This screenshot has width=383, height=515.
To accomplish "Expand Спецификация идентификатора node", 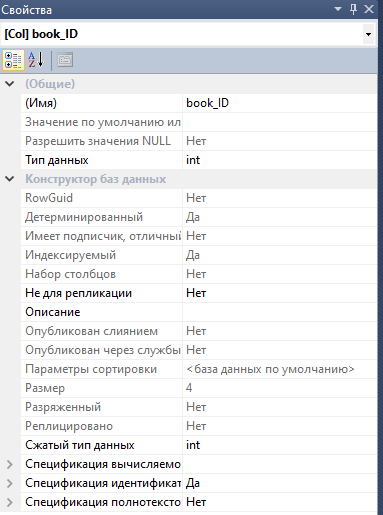I will point(10,483).
